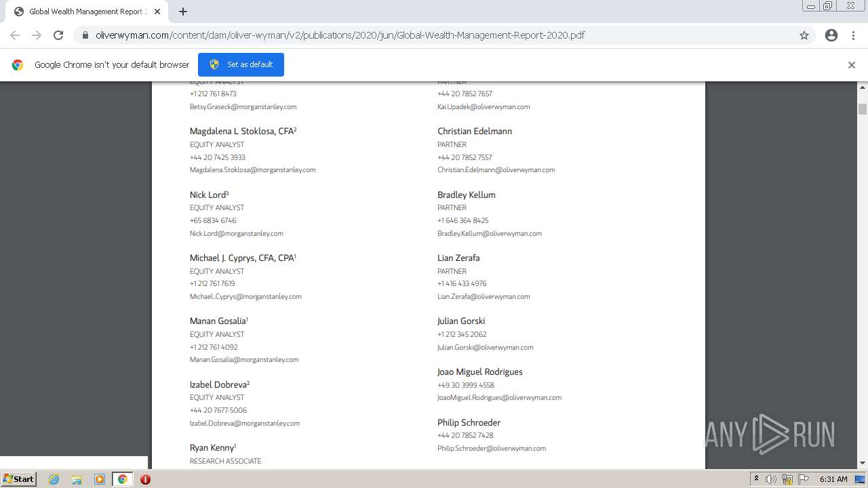Click the name Ryan Kenny
Screen dimensions: 868x488
coord(212,447)
